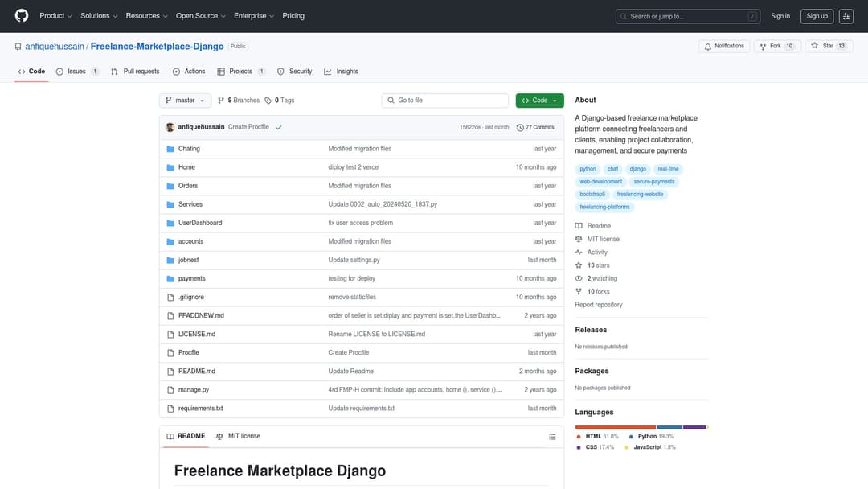Click the Sign in link
868x489 pixels.
point(780,16)
